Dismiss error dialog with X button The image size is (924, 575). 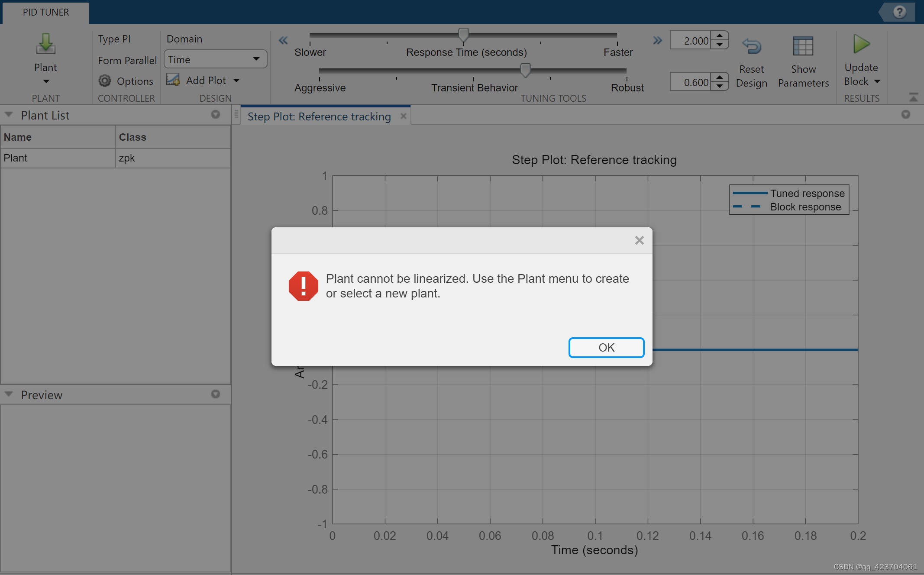[x=639, y=240]
